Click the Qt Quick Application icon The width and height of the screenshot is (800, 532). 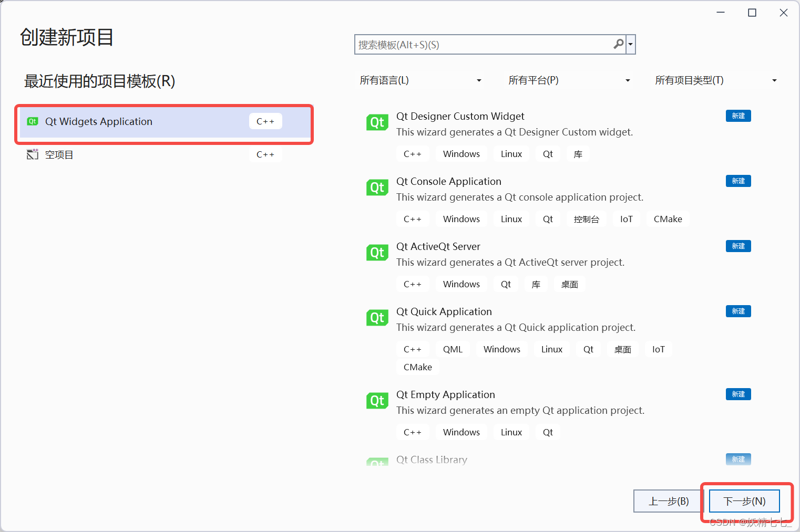point(377,318)
